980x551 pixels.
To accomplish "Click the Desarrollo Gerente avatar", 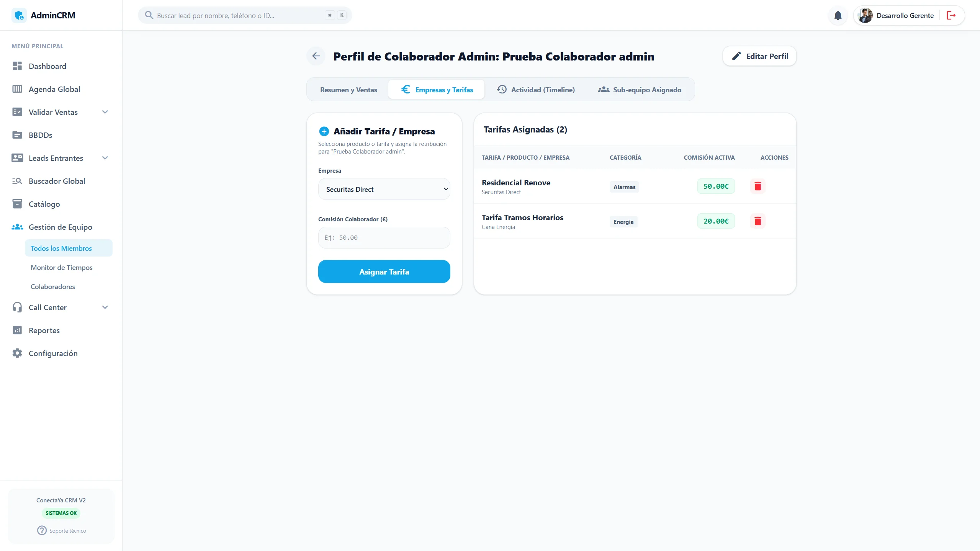I will [865, 15].
